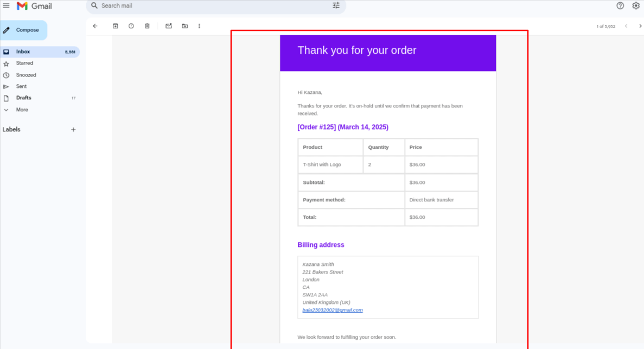The height and width of the screenshot is (349, 644).
Task: Go to the next email
Action: [640, 26]
